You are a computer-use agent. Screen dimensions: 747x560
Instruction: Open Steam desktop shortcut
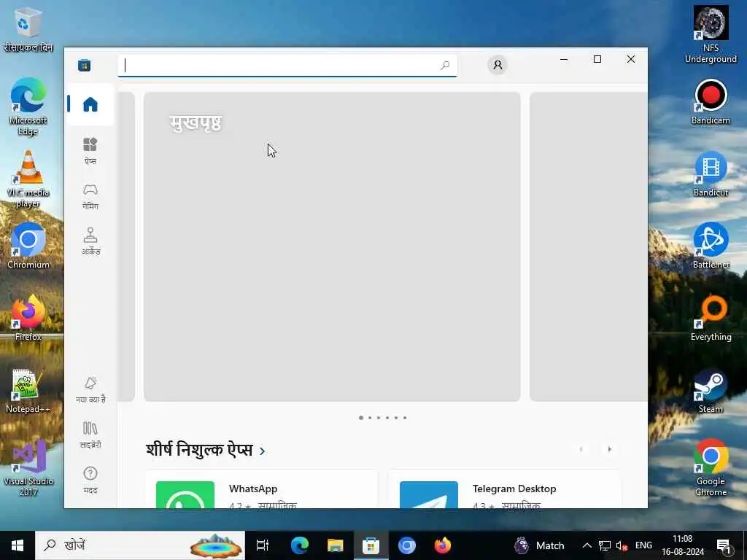[x=711, y=391]
